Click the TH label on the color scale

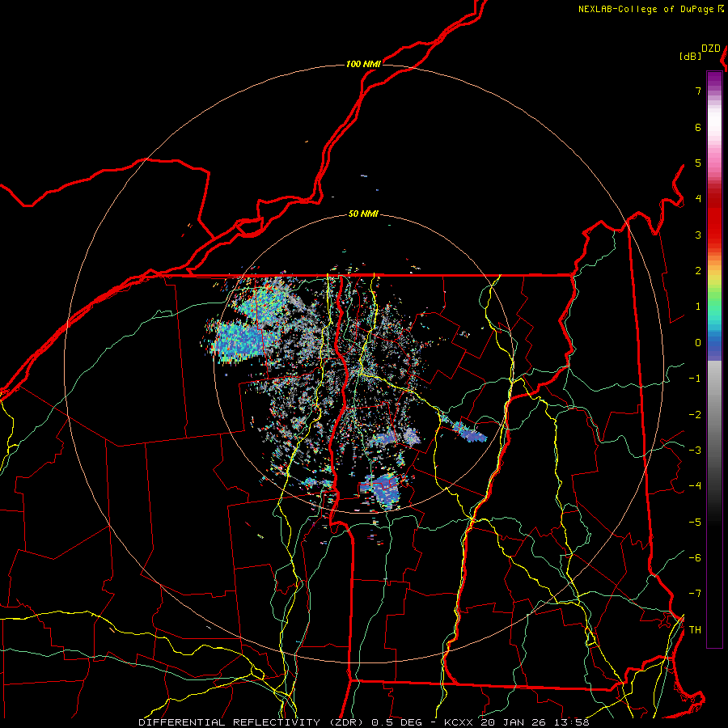point(695,630)
